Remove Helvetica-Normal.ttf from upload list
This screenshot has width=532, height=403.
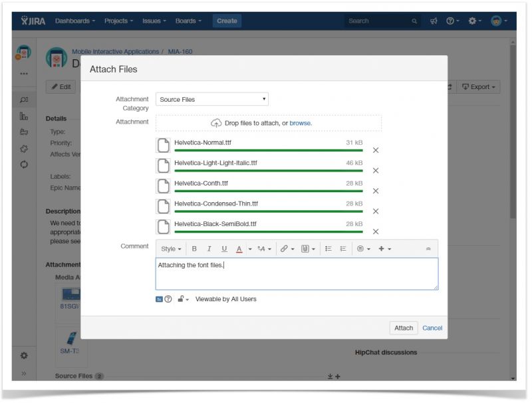pyautogui.click(x=376, y=150)
